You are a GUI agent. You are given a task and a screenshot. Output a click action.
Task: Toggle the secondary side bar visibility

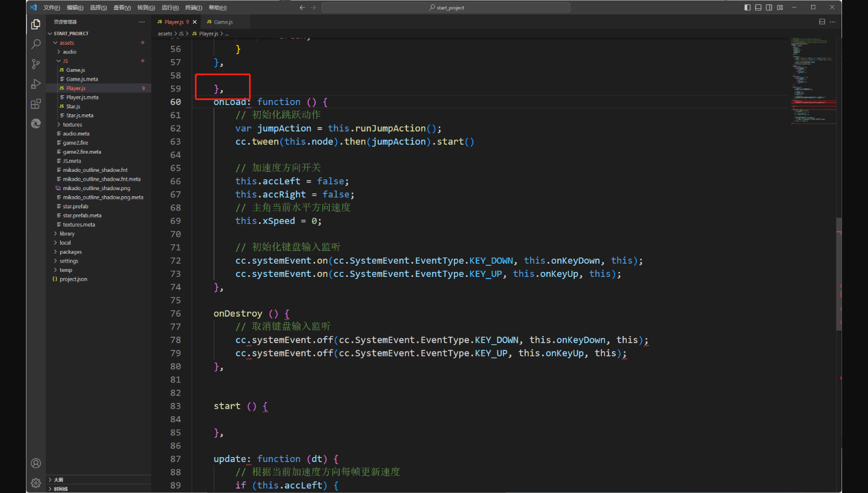point(769,8)
